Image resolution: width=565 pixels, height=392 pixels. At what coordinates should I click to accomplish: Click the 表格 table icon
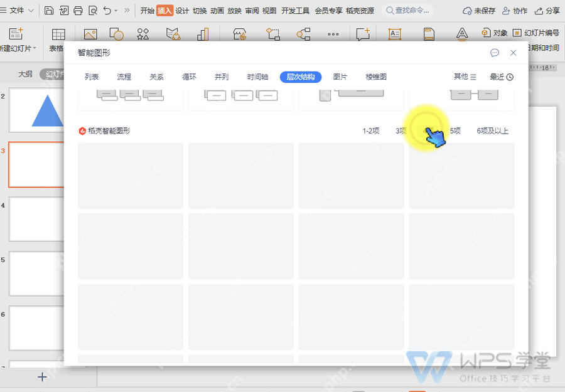pos(58,34)
